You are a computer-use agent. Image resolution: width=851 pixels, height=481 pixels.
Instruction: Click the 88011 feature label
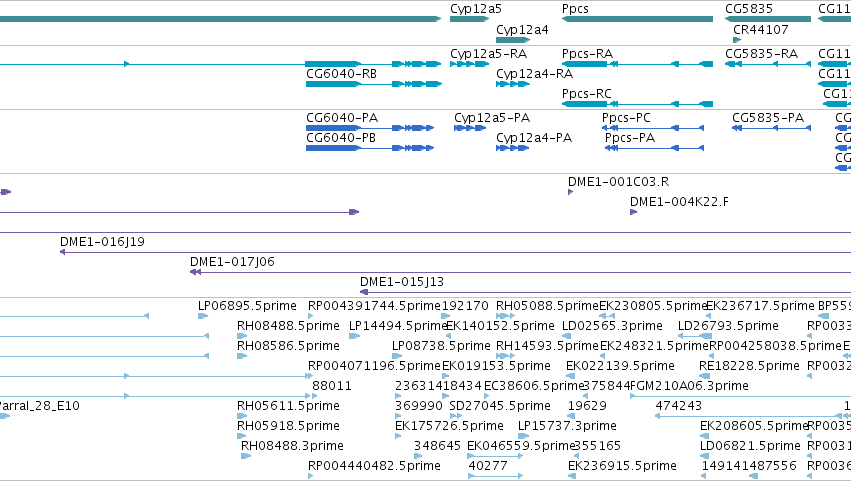(332, 387)
